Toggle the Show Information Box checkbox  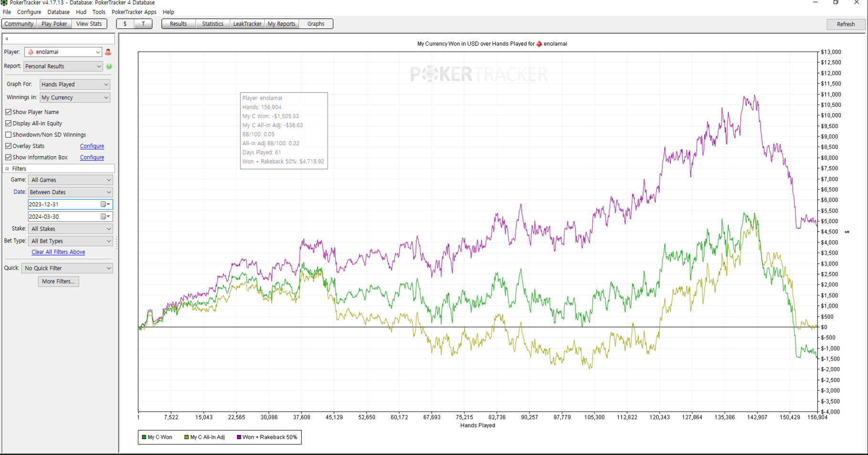click(9, 158)
